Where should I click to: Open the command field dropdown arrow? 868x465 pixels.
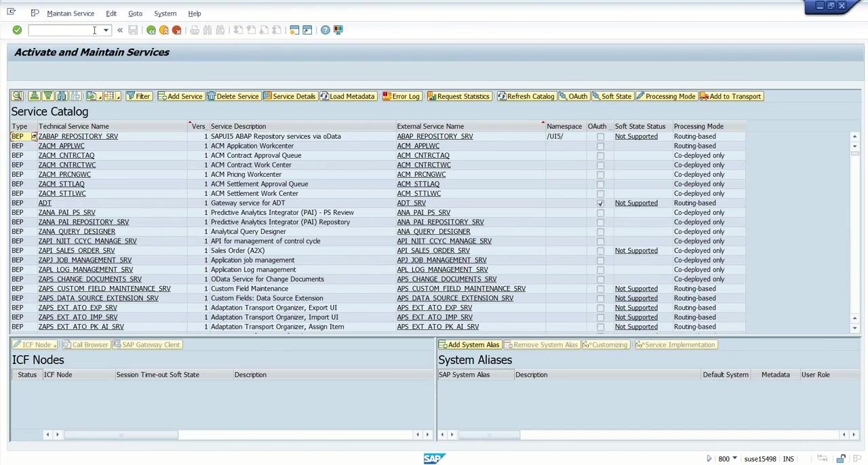106,30
